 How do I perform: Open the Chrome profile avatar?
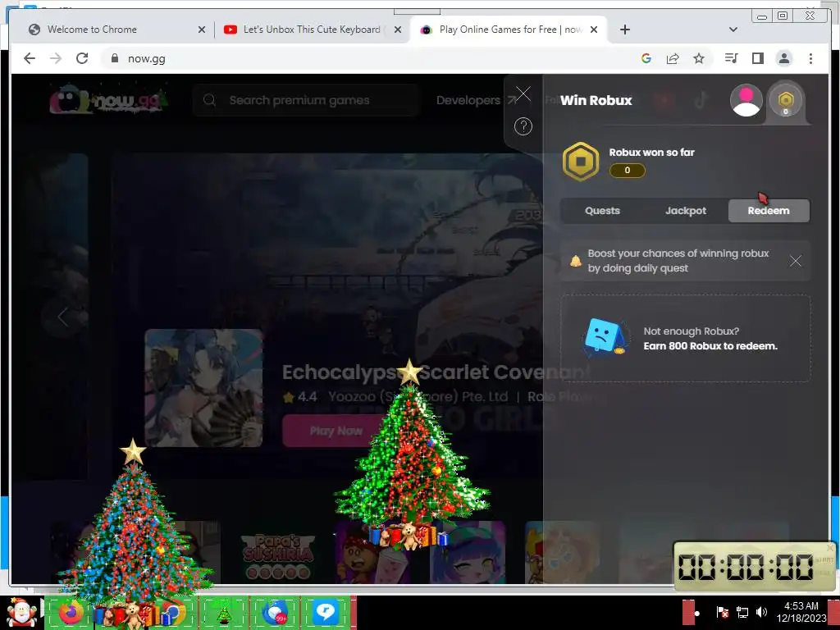783,58
